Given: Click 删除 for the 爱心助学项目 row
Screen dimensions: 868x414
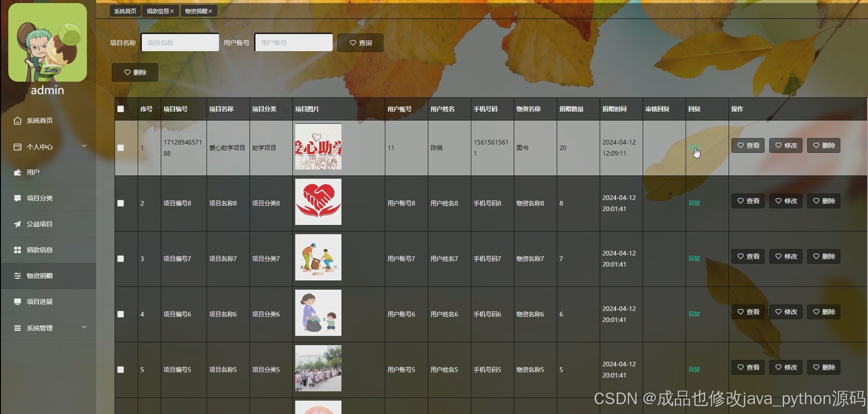Looking at the screenshot, I should [824, 145].
